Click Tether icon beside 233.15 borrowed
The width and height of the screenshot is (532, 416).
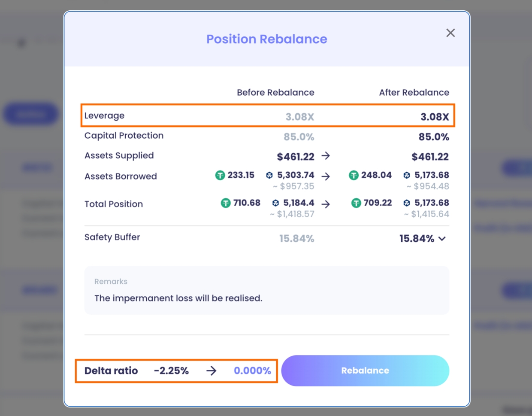pos(220,175)
